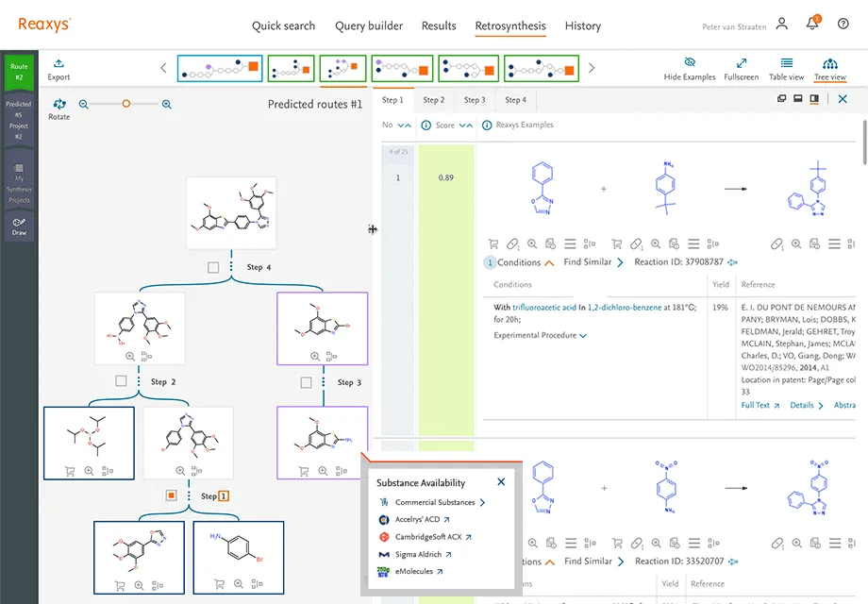Open Quick search
Screen dimensions: 868x604
283,26
